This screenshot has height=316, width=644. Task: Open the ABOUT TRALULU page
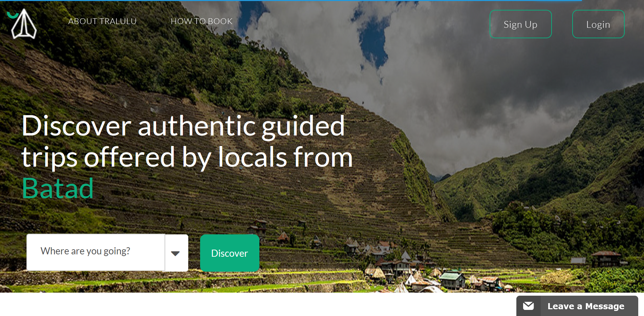pyautogui.click(x=102, y=21)
